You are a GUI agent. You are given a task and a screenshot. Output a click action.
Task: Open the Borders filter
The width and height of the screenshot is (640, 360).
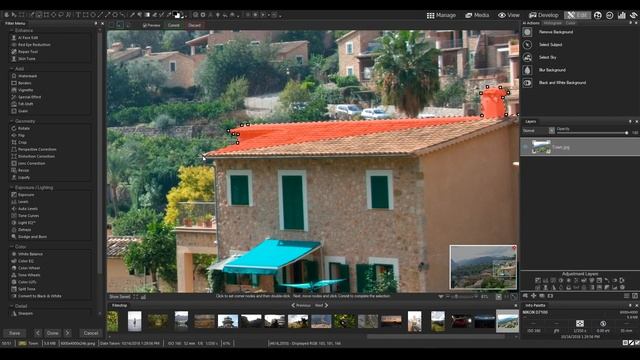coord(22,83)
